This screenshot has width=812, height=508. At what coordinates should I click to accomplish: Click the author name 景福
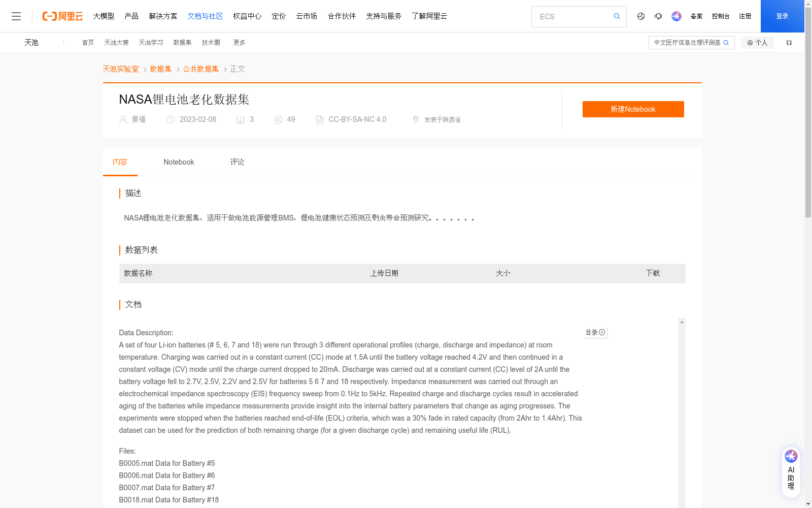click(139, 119)
